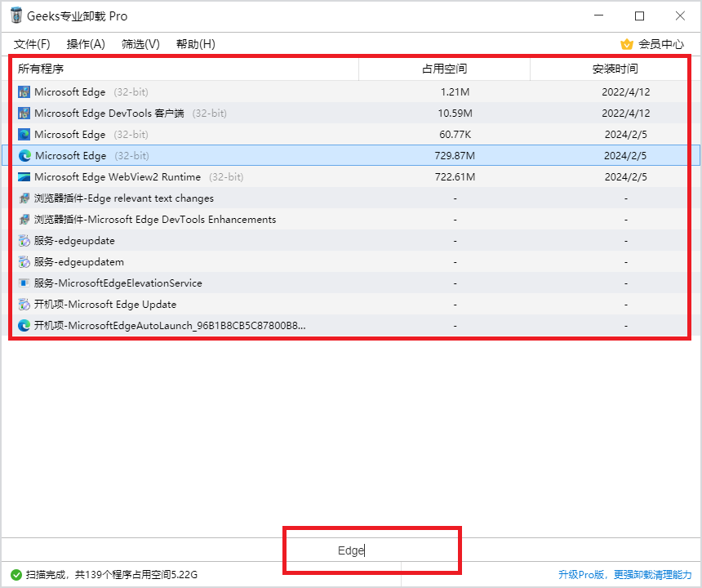
Task: Click the Geeks uninstaller trash-can app icon
Action: 16,16
